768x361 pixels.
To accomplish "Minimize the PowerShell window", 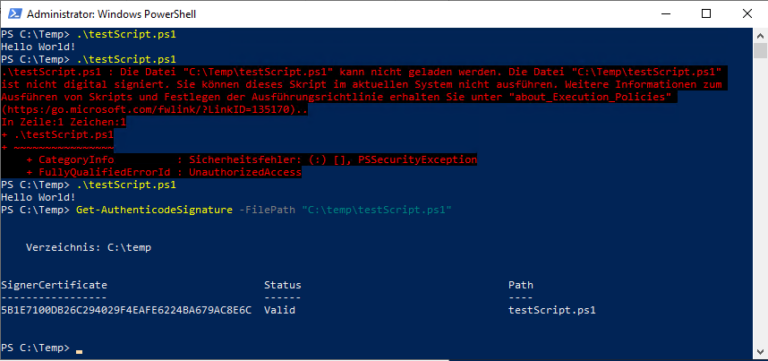I will click(x=663, y=14).
